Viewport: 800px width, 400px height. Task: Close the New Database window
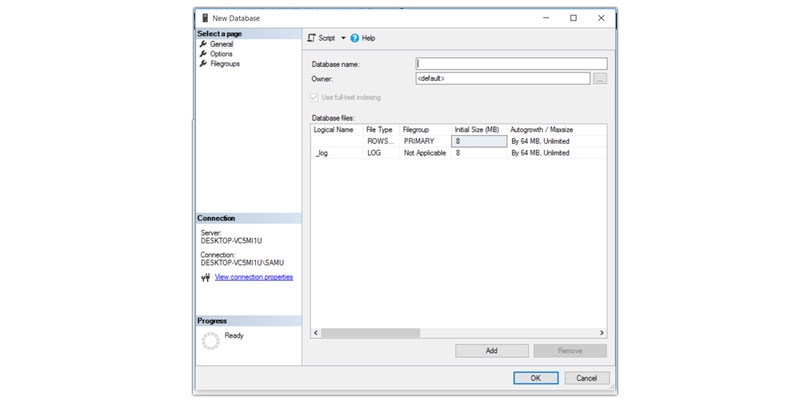point(601,18)
